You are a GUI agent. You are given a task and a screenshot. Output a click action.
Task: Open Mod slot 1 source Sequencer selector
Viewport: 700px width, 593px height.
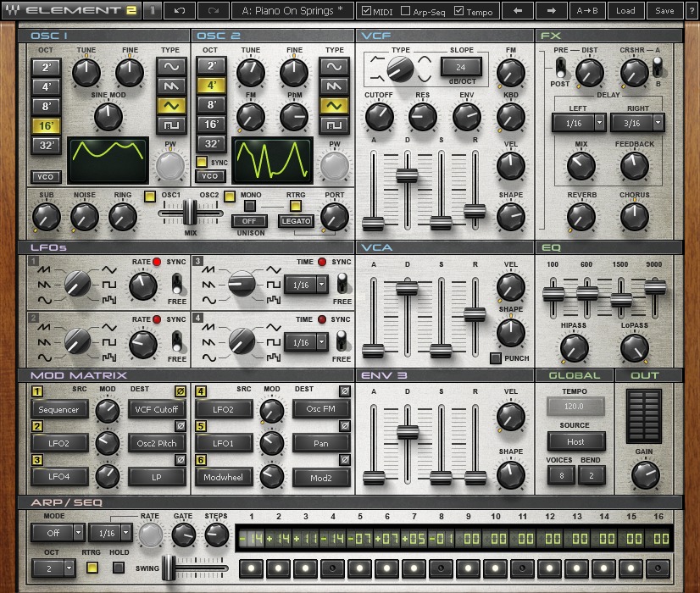[x=59, y=410]
